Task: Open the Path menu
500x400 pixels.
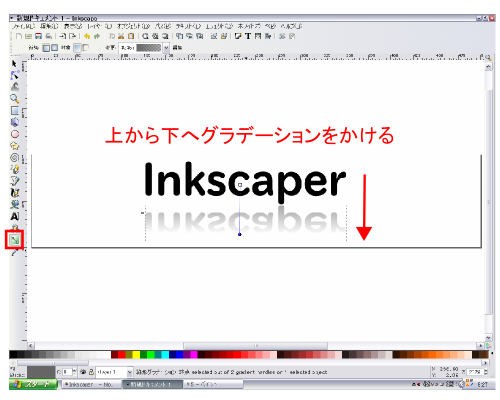Action: point(163,26)
